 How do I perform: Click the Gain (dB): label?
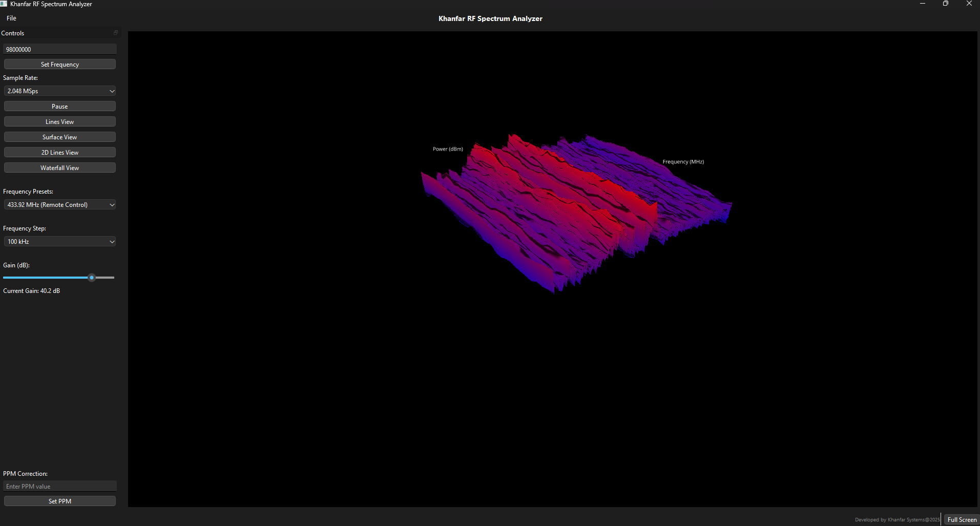coord(16,265)
